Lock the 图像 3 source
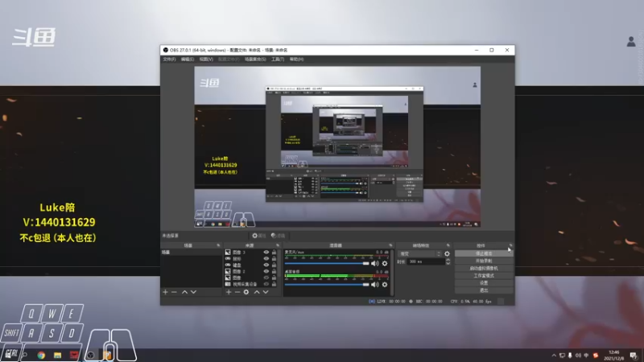 tap(274, 252)
